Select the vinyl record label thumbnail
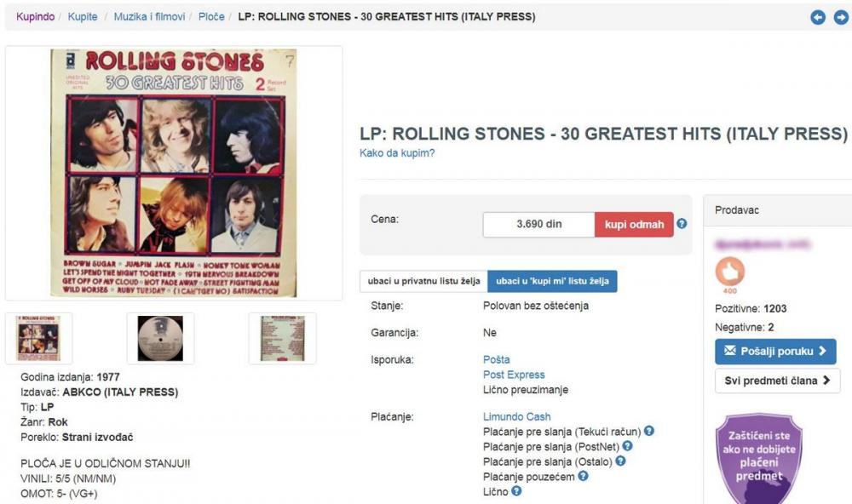 coord(160,338)
